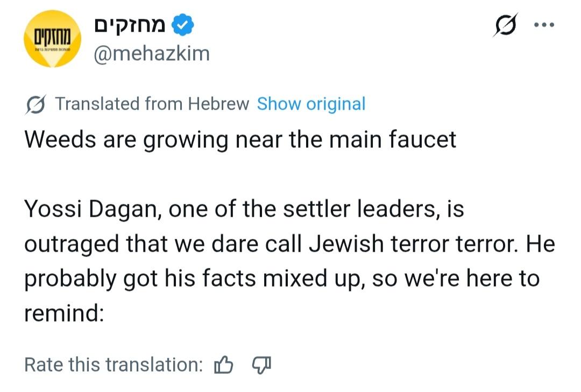Open the three-dot more options menu
Screen dimensions: 581x392
543,26
